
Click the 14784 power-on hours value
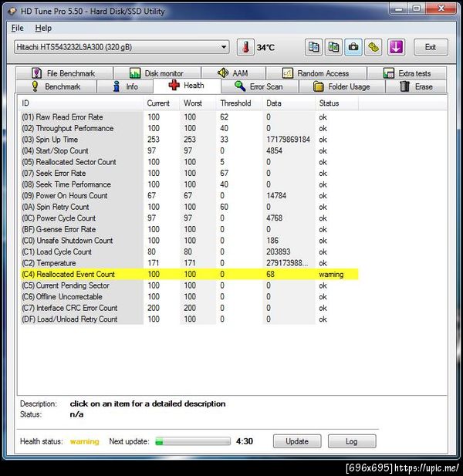(x=276, y=195)
